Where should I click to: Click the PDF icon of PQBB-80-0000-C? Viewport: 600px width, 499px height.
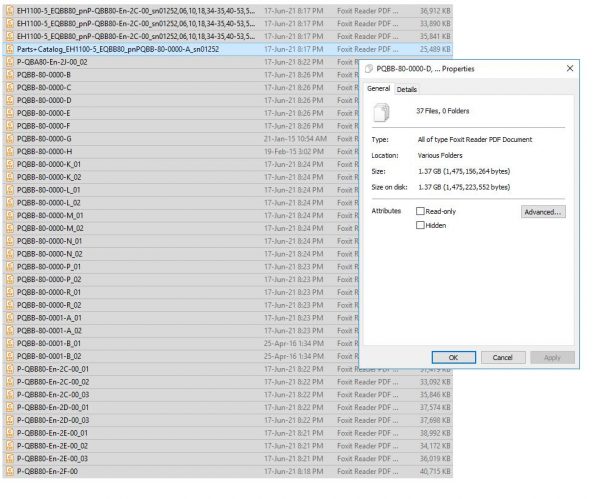10,88
